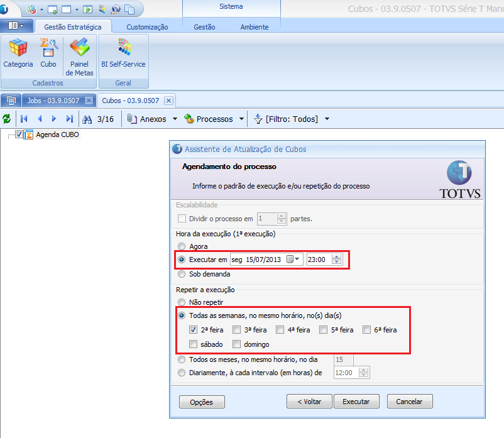
Task: Go to next record arrow
Action: (53, 119)
